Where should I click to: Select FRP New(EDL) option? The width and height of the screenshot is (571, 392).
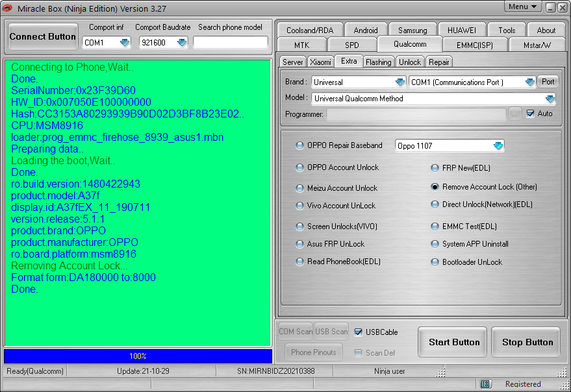[435, 168]
